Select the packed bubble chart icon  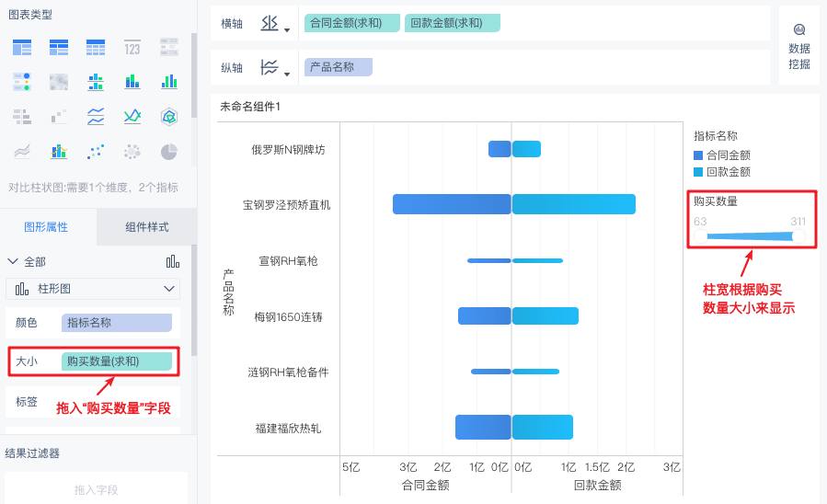(132, 152)
